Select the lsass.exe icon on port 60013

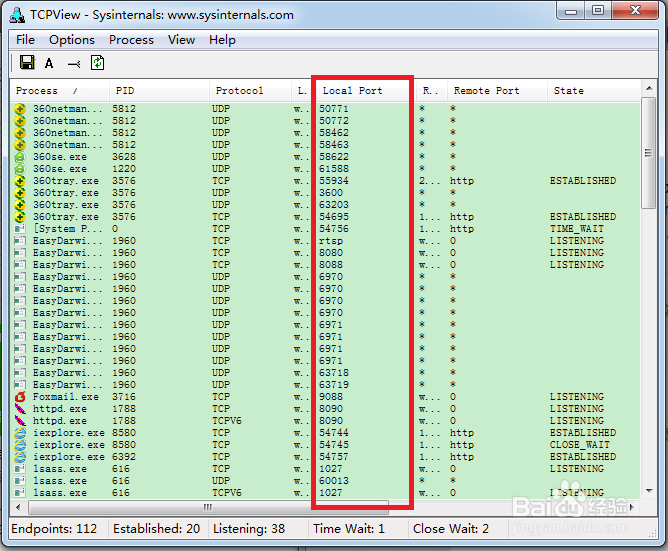click(20, 481)
